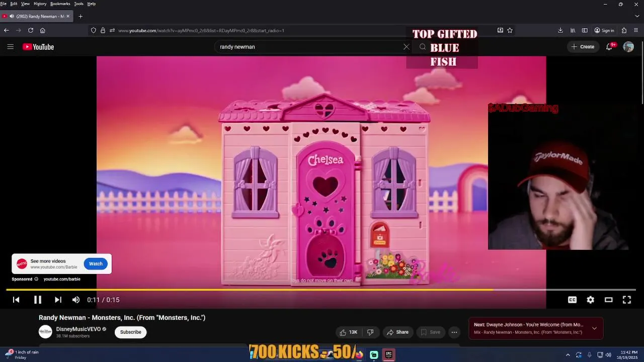Image resolution: width=644 pixels, height=362 pixels.
Task: Select the address bar URL
Action: [x=201, y=30]
